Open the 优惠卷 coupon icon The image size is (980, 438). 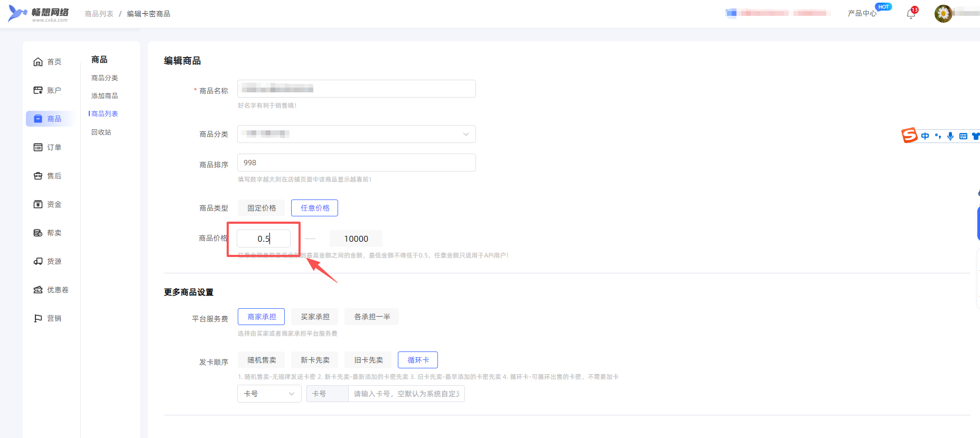pyautogui.click(x=38, y=290)
